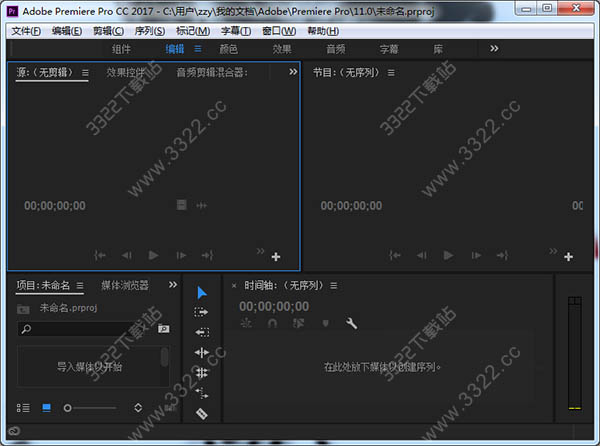Image resolution: width=600 pixels, height=446 pixels.
Task: Open the 剪辑(C) menu
Action: point(109,31)
